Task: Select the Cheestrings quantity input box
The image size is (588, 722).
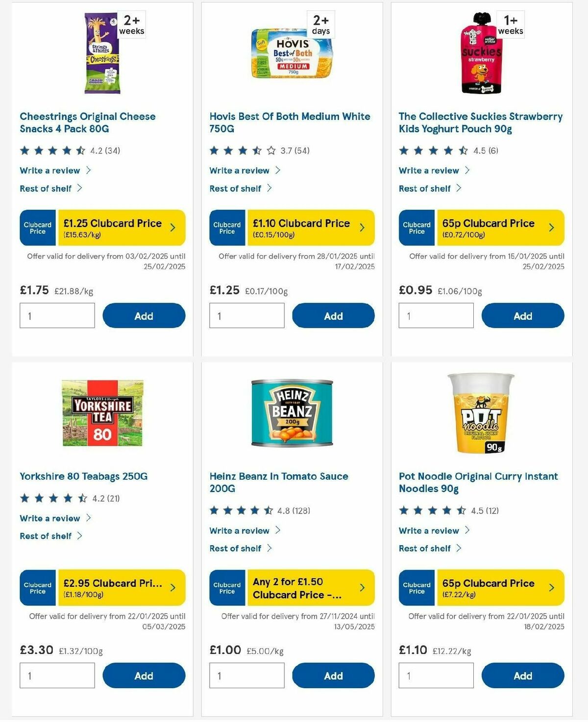Action: click(x=56, y=315)
